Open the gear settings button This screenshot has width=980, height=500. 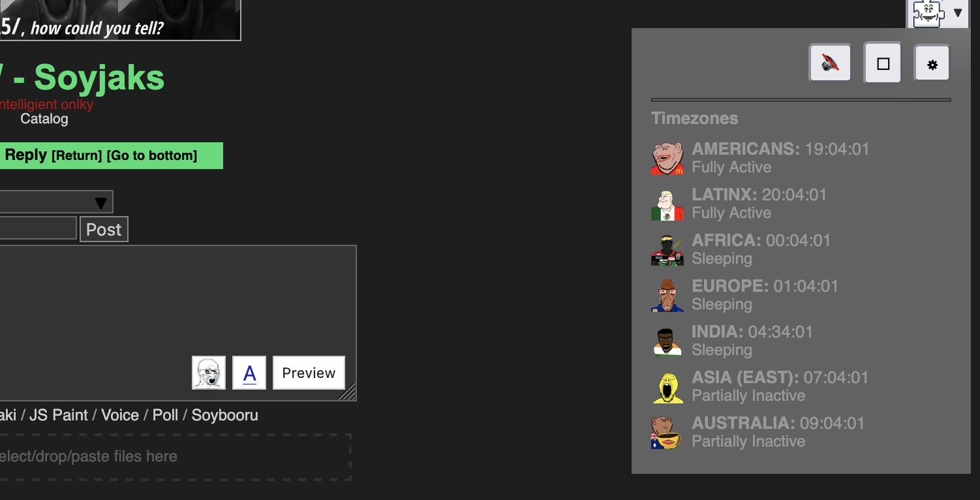[932, 64]
